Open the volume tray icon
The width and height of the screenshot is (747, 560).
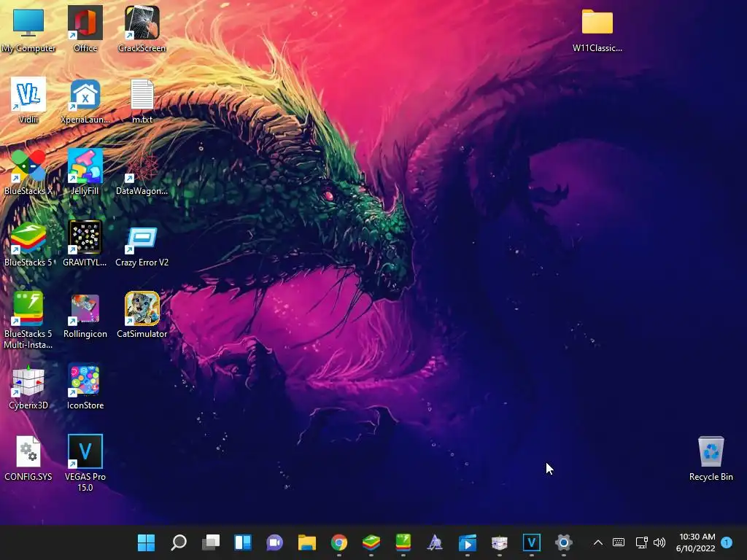(x=659, y=542)
